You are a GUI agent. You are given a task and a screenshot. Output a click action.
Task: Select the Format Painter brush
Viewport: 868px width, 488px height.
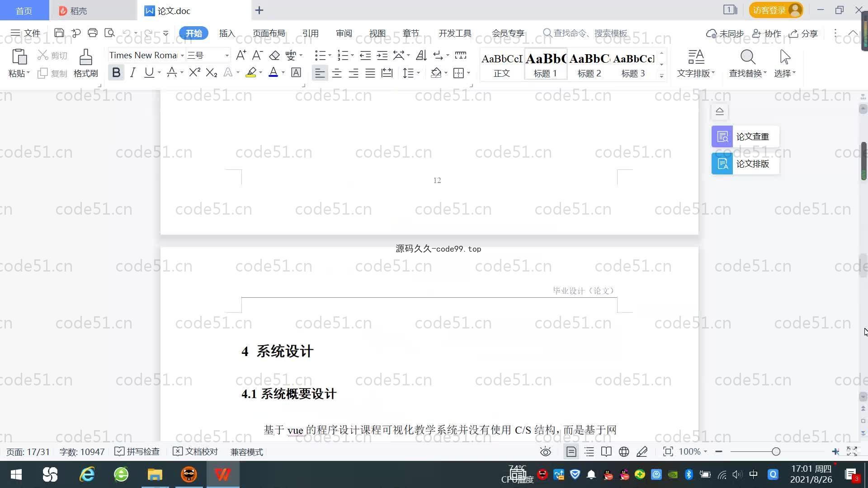(x=85, y=57)
